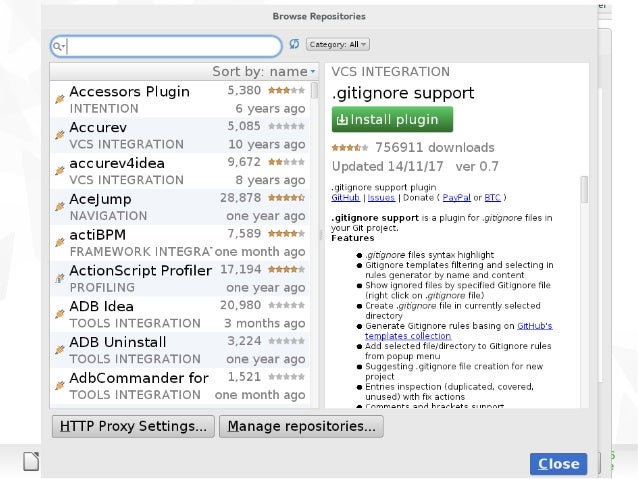Select AdbCommander for plugin row

[179, 386]
